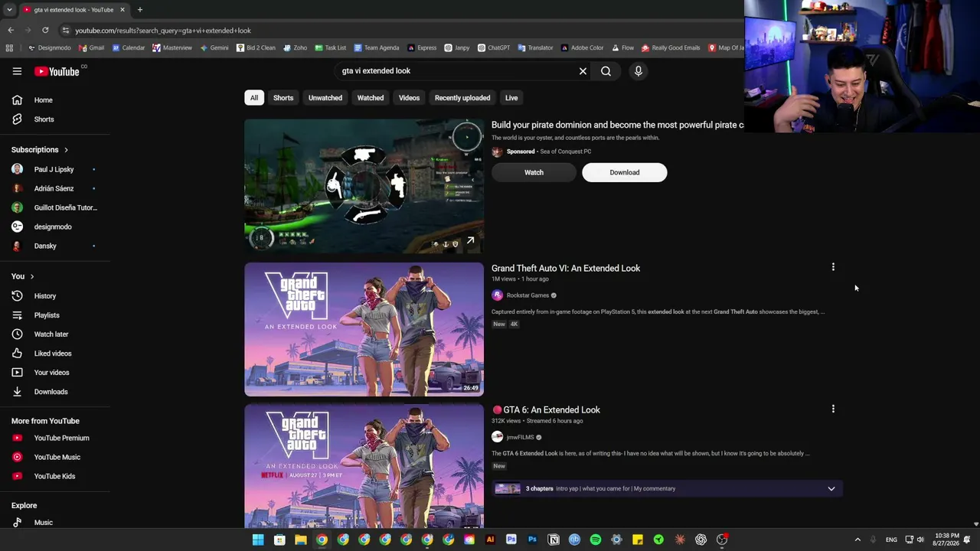Image resolution: width=980 pixels, height=551 pixels.
Task: Open the YouTube guide hamburger menu
Action: (17, 71)
